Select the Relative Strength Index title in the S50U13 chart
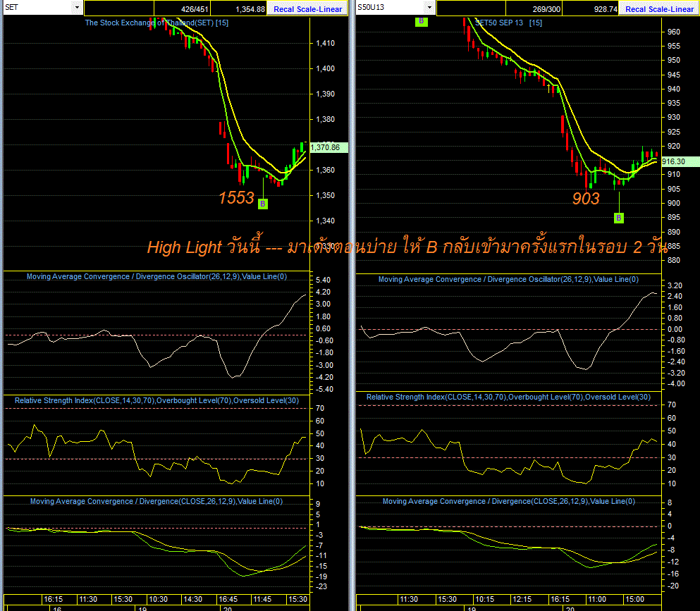This screenshot has width=700, height=611. [508, 397]
